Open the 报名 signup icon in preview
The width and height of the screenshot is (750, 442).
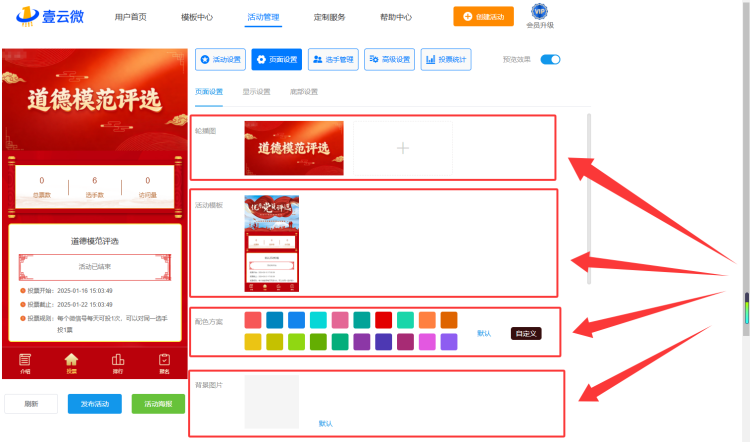click(164, 363)
